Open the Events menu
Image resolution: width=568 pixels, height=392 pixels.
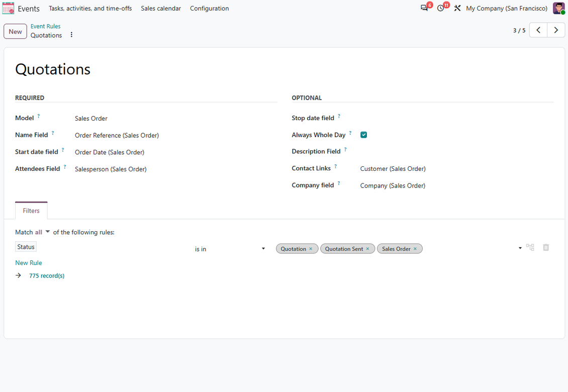click(x=29, y=9)
